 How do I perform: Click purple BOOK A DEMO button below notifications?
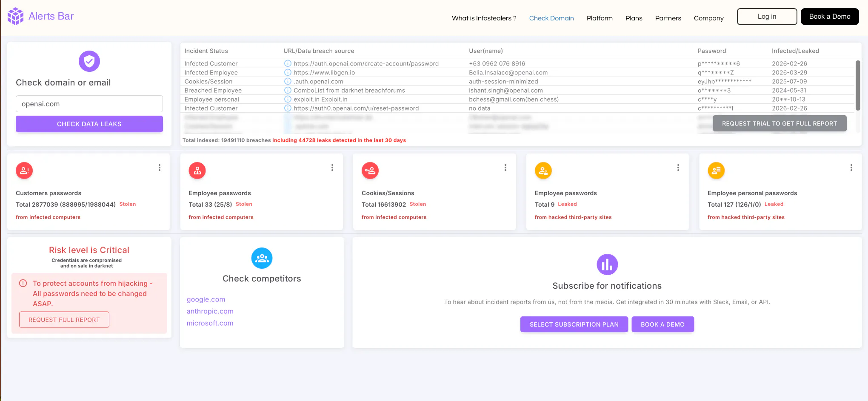coord(662,324)
